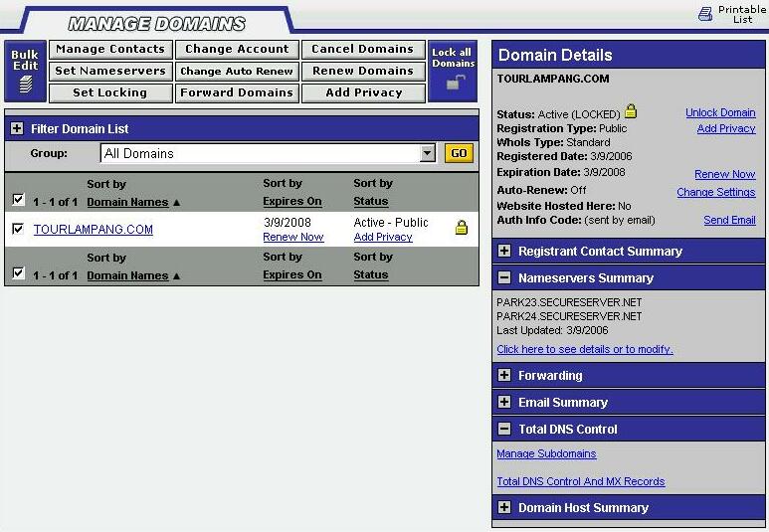The height and width of the screenshot is (532, 769).
Task: Click Add Privacy link under Active - Public
Action: pyautogui.click(x=383, y=238)
